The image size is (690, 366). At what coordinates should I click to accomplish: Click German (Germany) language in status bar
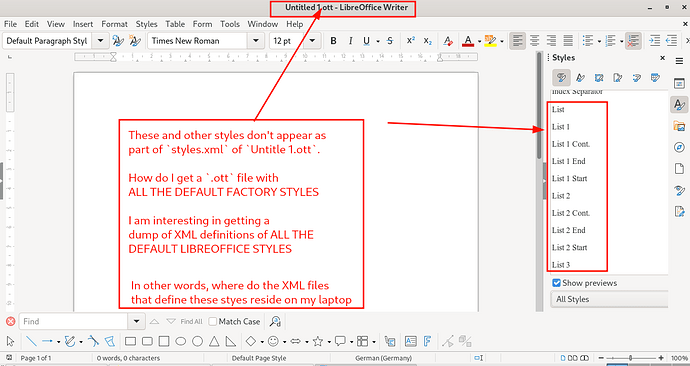(383, 358)
